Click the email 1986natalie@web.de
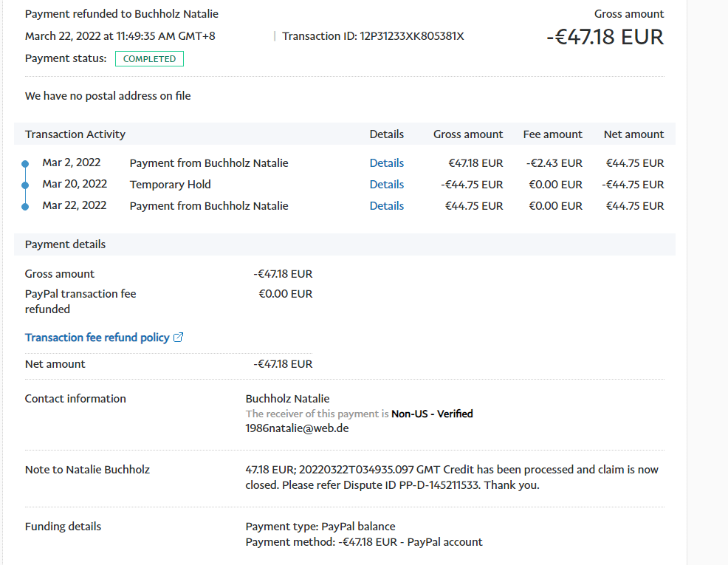Screen dimensions: 728x565 (x=297, y=428)
